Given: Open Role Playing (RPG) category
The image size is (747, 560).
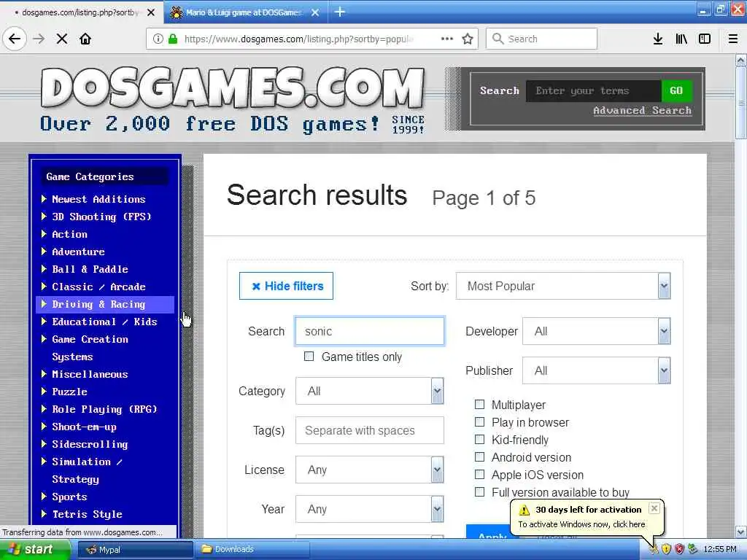Looking at the screenshot, I should click(104, 409).
